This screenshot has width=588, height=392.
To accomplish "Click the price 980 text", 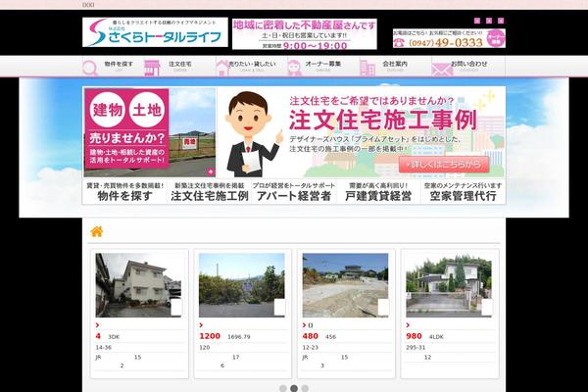I will [x=414, y=336].
